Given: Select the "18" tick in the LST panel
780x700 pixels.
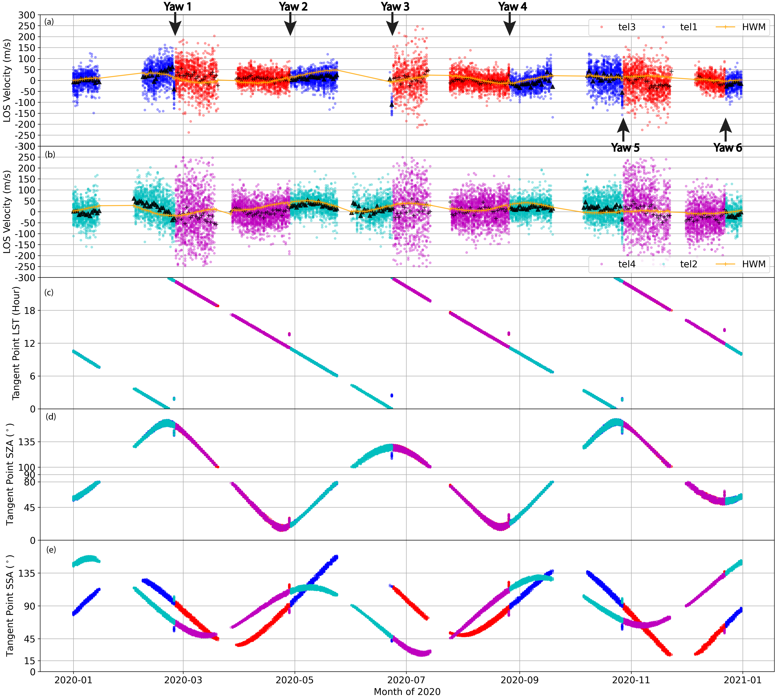Looking at the screenshot, I should pyautogui.click(x=30, y=310).
